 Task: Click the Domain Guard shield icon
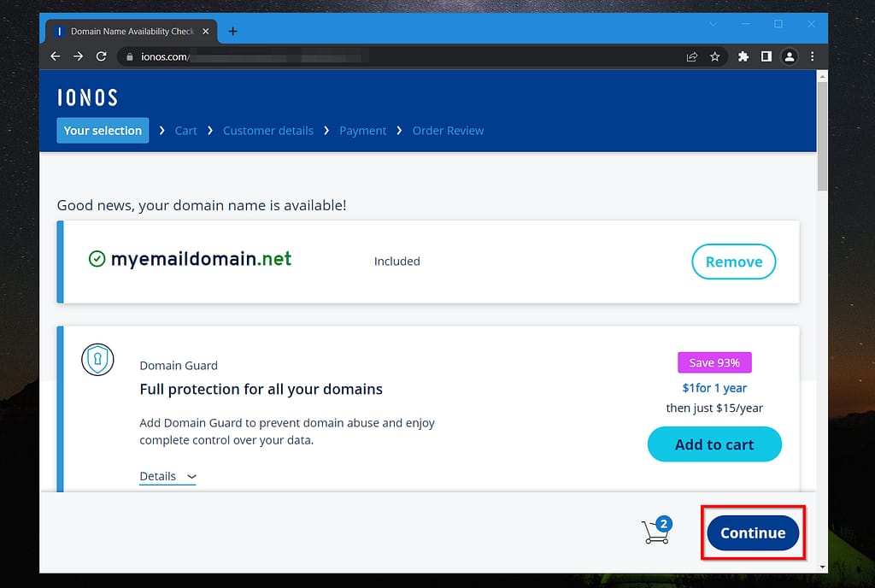tap(97, 359)
